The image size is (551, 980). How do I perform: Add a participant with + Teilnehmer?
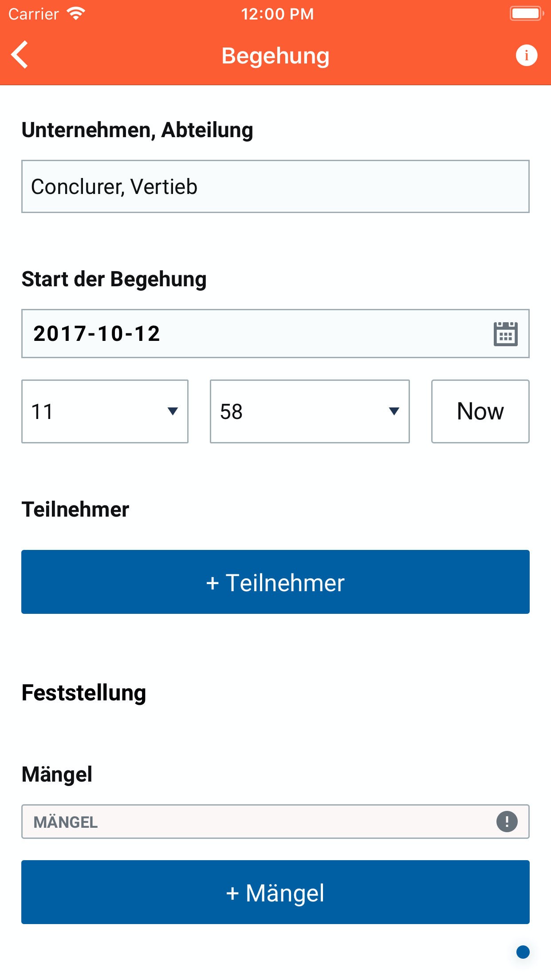pos(275,582)
